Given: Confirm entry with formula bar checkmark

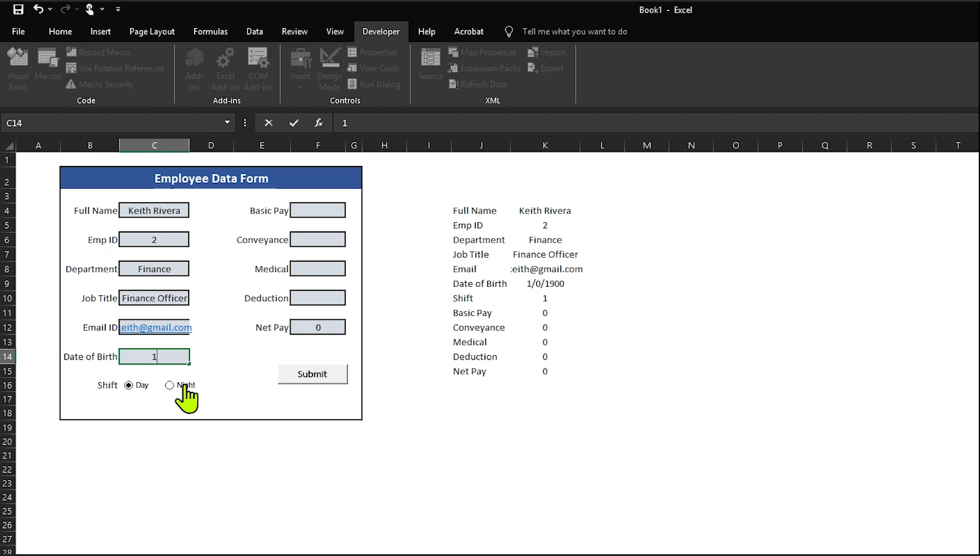Looking at the screenshot, I should (x=294, y=123).
